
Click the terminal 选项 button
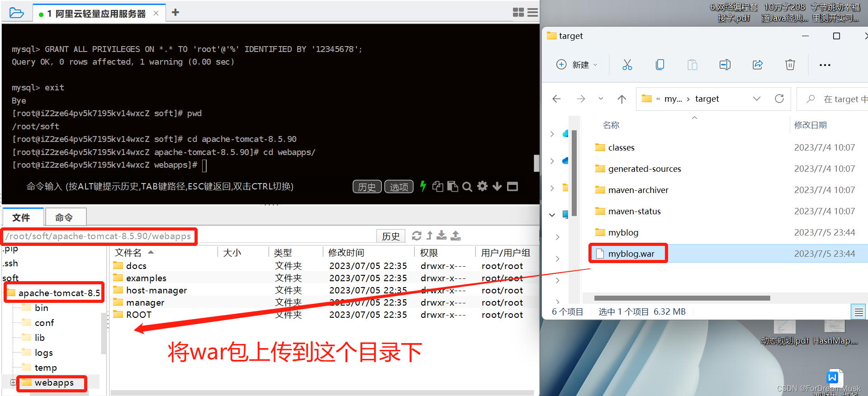tap(398, 187)
